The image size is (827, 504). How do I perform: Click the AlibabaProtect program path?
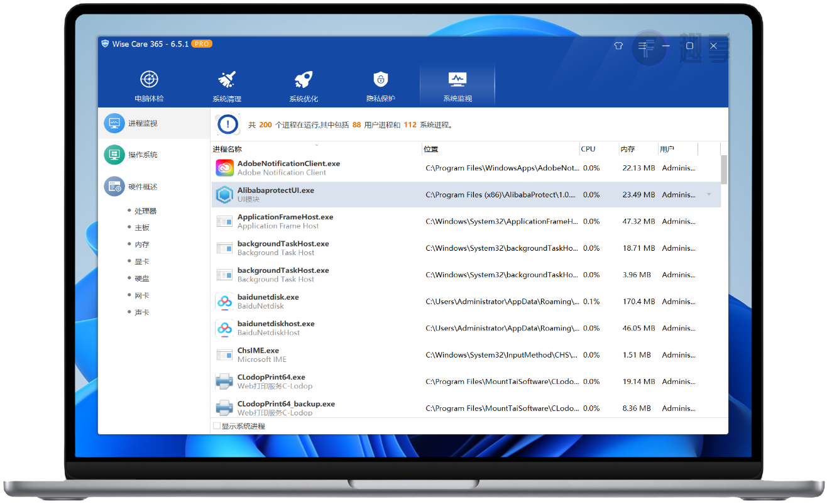(x=501, y=195)
